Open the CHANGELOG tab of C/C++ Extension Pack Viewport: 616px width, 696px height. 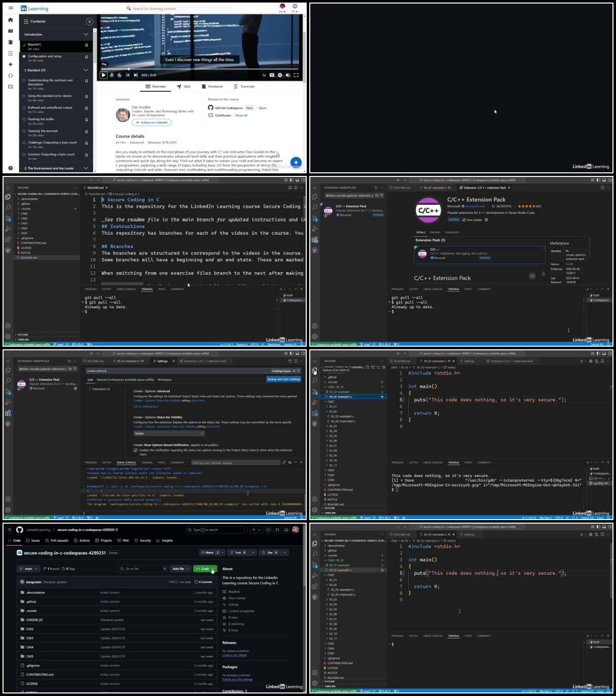pyautogui.click(x=452, y=232)
